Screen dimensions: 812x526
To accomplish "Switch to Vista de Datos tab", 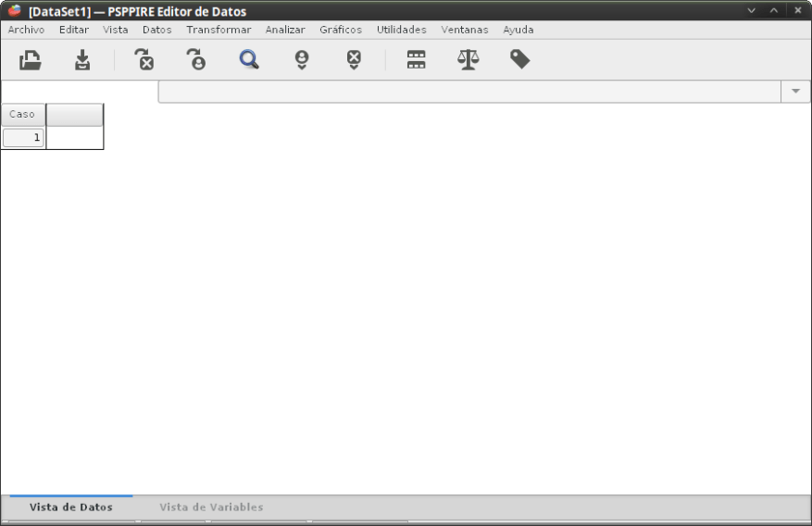I will click(71, 507).
